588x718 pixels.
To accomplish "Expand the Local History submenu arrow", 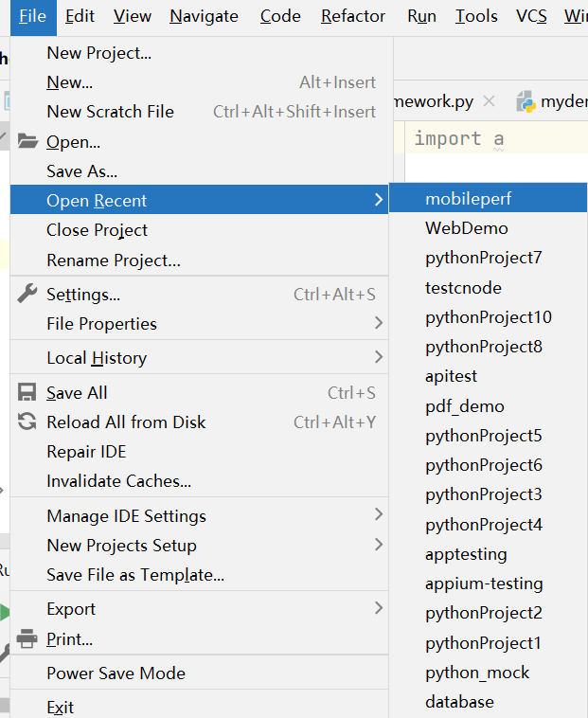I will [379, 357].
